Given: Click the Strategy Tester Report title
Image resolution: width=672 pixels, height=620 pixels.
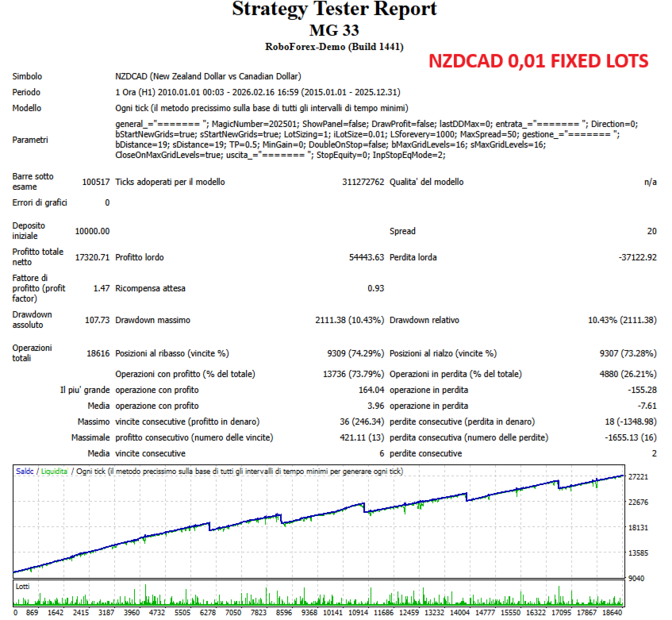Looking at the screenshot, I should click(334, 9).
